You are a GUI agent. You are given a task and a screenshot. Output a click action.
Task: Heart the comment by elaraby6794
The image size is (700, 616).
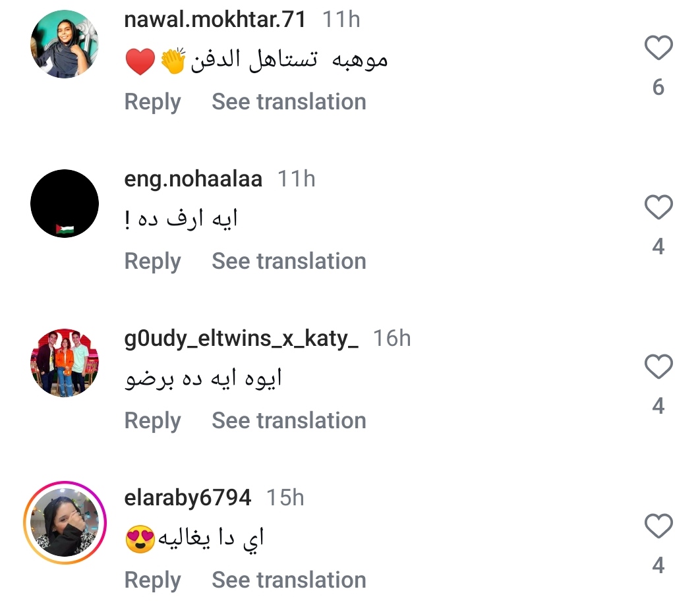658,527
